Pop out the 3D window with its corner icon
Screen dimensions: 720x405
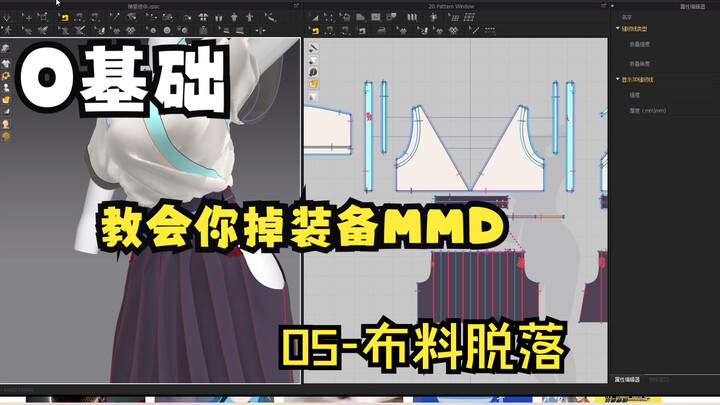[x=296, y=6]
